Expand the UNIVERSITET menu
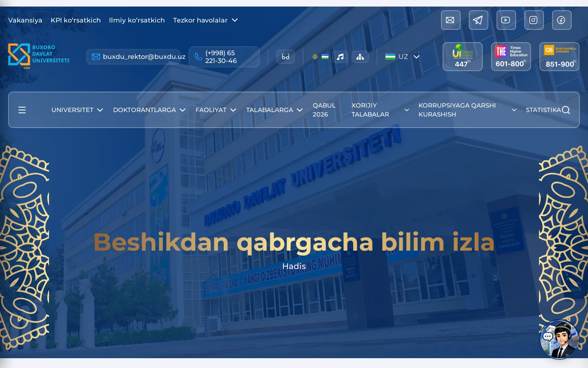588x368 pixels. [77, 110]
